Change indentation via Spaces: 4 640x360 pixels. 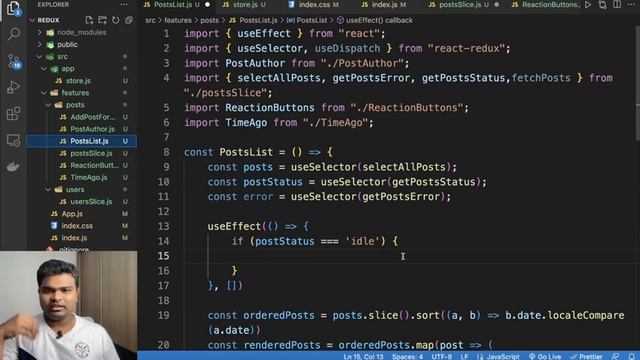(407, 356)
